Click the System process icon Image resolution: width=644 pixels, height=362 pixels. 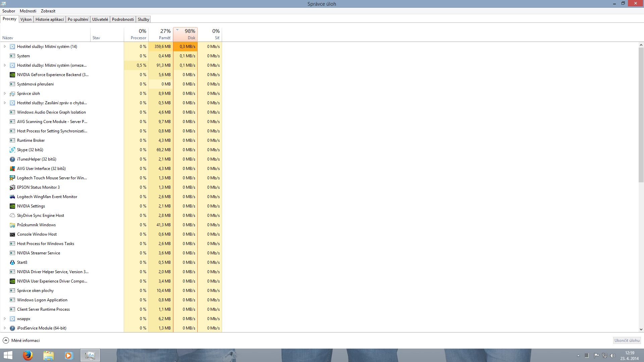point(12,56)
